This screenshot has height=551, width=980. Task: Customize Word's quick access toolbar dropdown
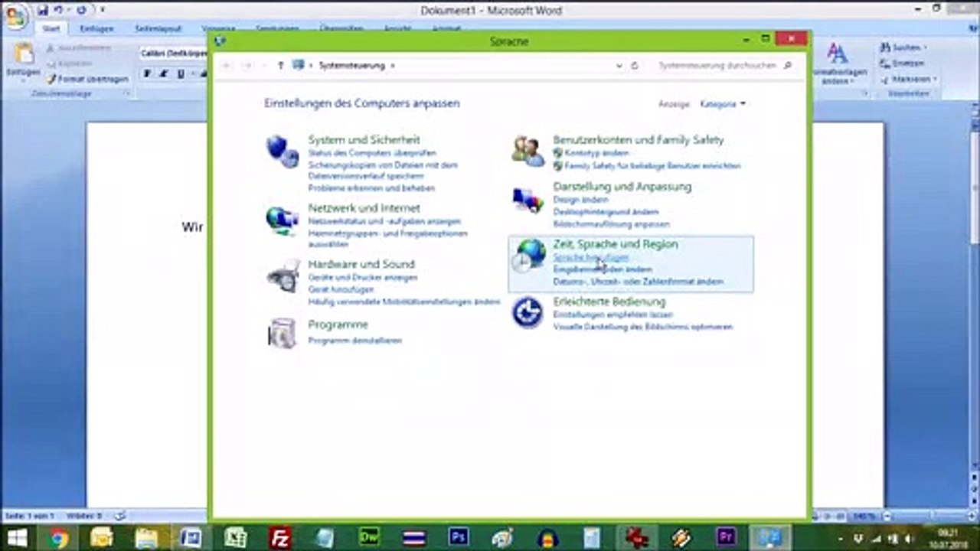point(103,10)
